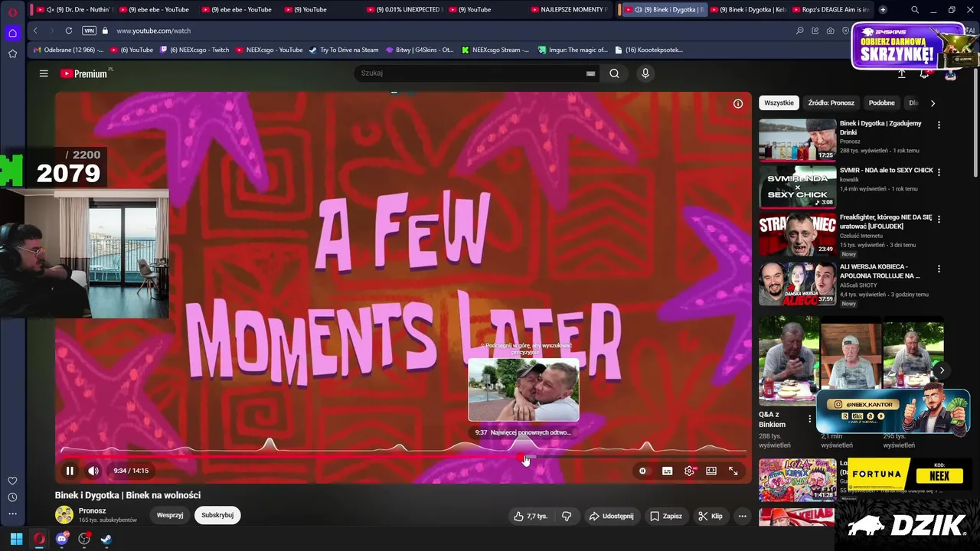Open the player settings gear
Viewport: 980px width, 551px height.
pos(689,471)
